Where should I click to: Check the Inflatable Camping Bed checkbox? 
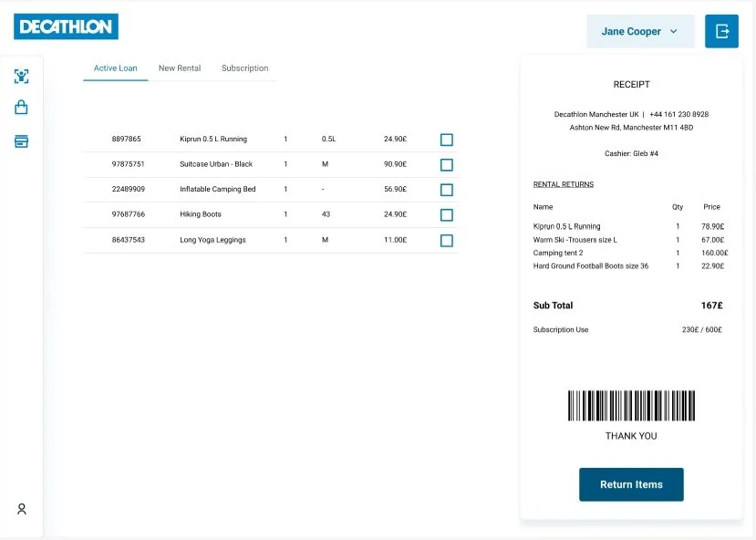447,190
